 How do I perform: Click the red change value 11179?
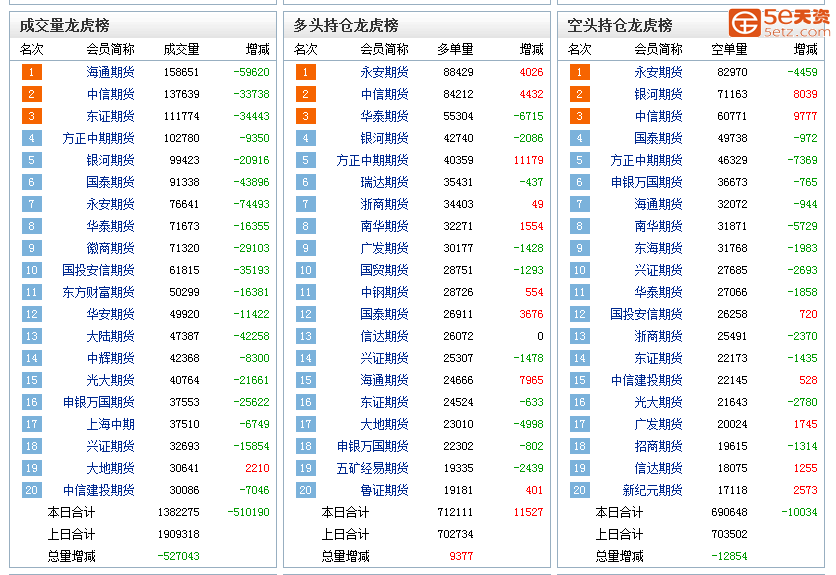pyautogui.click(x=528, y=160)
